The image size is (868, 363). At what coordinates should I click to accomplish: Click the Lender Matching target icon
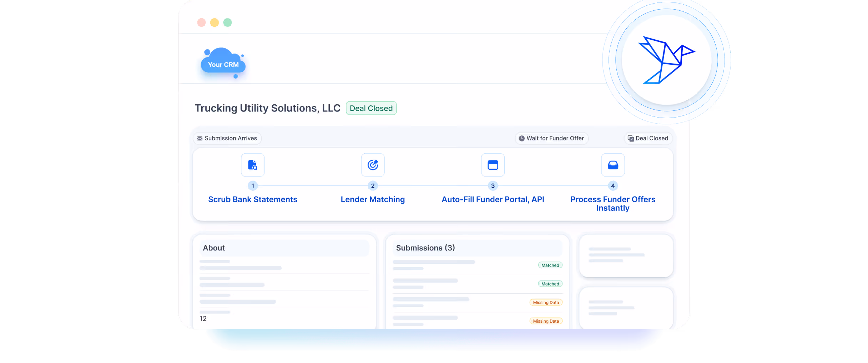point(373,165)
